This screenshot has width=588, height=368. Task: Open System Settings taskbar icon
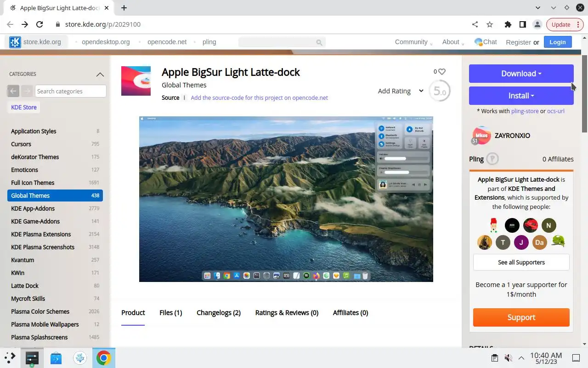point(32,358)
